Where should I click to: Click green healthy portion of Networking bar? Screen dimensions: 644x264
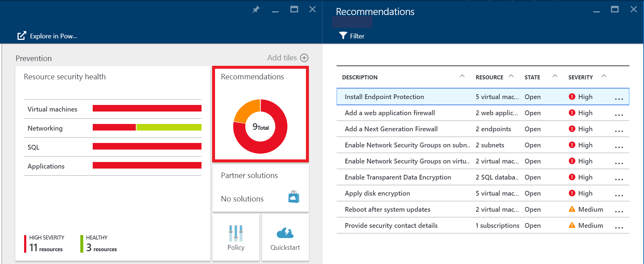(x=169, y=127)
